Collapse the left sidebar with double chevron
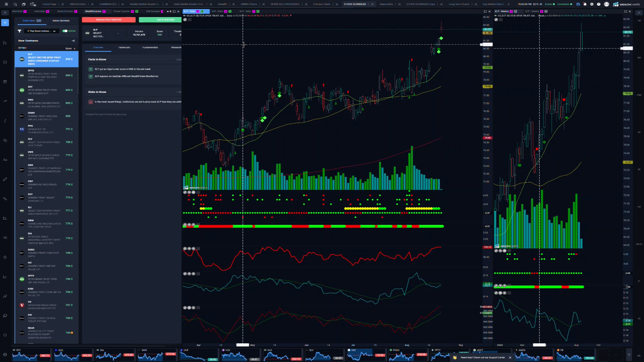 [x=5, y=12]
